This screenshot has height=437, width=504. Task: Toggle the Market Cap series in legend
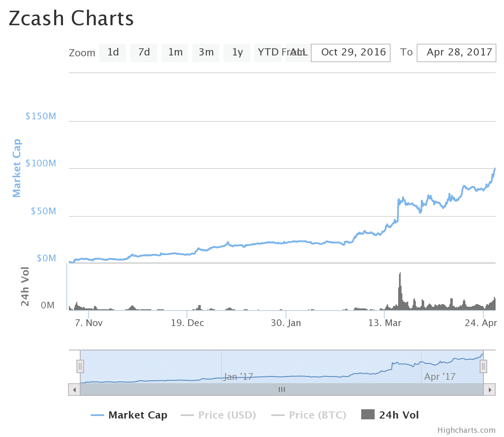click(x=129, y=415)
